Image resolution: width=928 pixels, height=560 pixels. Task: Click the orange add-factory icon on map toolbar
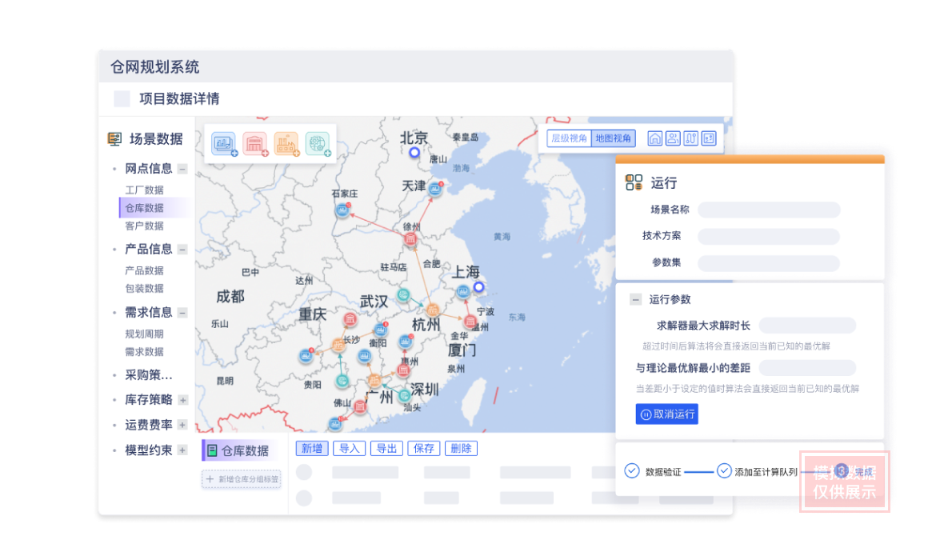pyautogui.click(x=286, y=144)
